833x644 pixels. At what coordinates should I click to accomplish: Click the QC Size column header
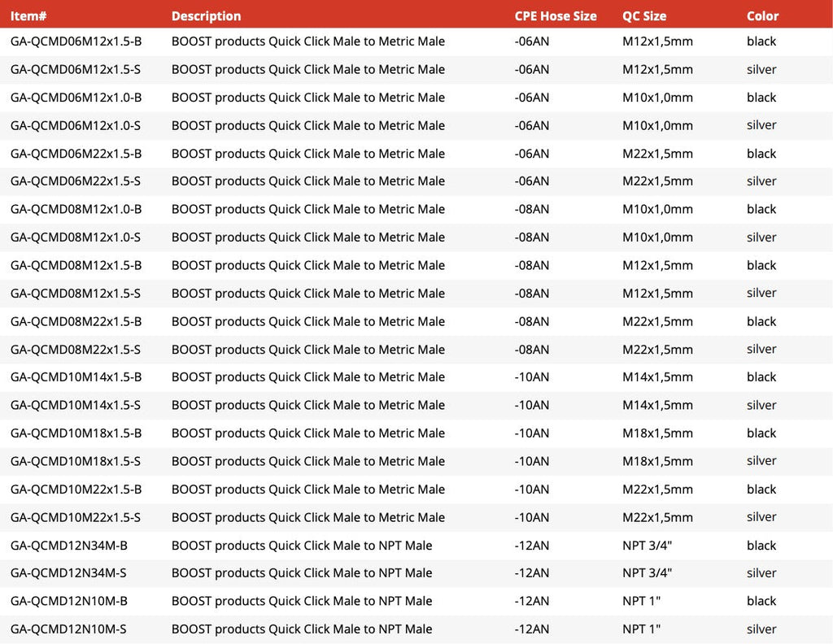coord(644,16)
